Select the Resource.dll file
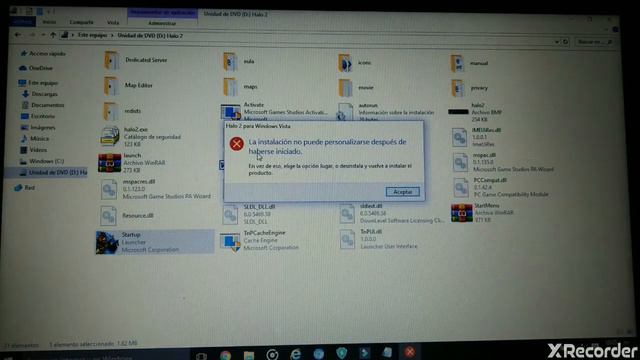 pyautogui.click(x=127, y=216)
